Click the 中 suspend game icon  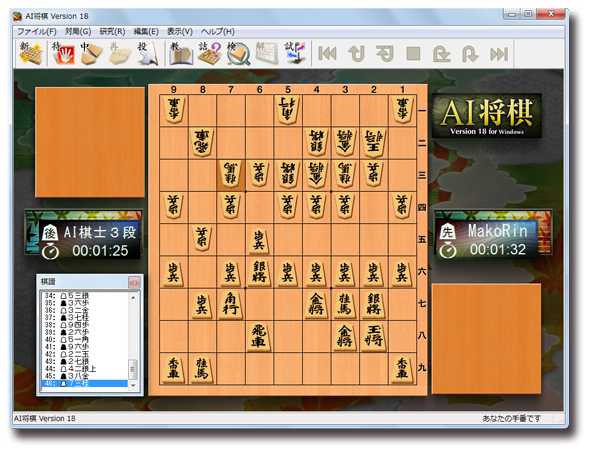(91, 53)
